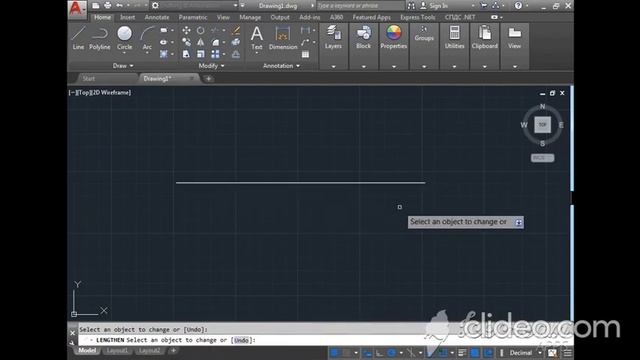The height and width of the screenshot is (360, 640).
Task: Select the Dimension tool
Action: point(283,38)
